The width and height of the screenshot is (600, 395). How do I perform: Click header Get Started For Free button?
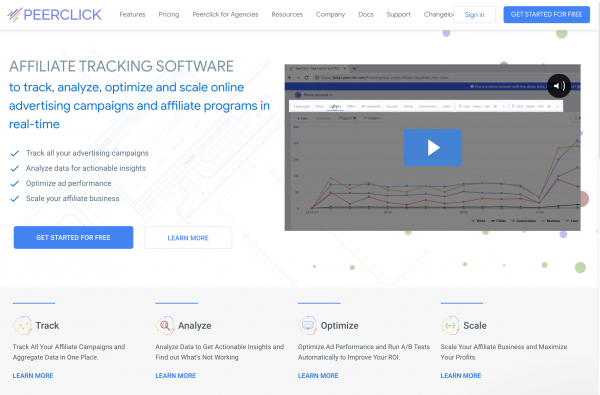point(546,15)
